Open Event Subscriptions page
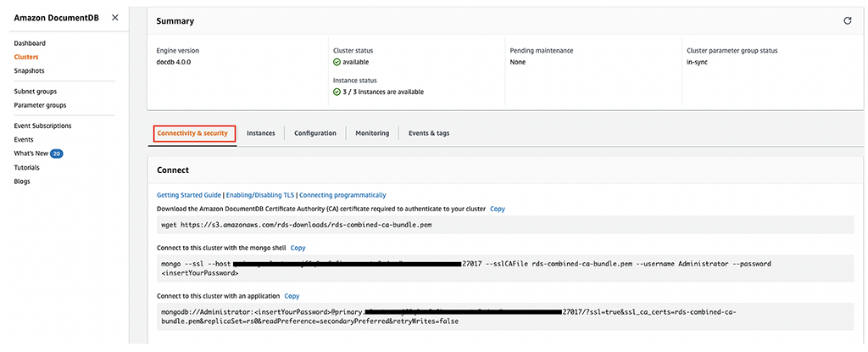The height and width of the screenshot is (352, 868). (x=42, y=126)
